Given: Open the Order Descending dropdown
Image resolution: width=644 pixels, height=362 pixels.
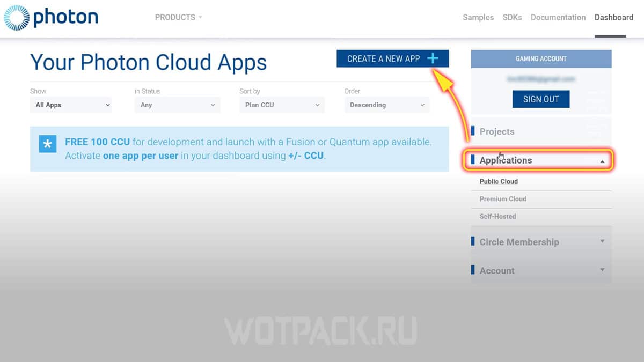Looking at the screenshot, I should click(x=387, y=105).
